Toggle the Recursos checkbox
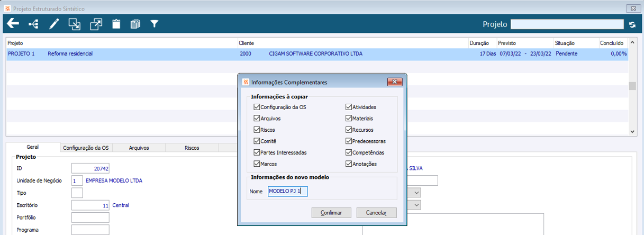Viewport: 644px width, 235px height. 349,130
